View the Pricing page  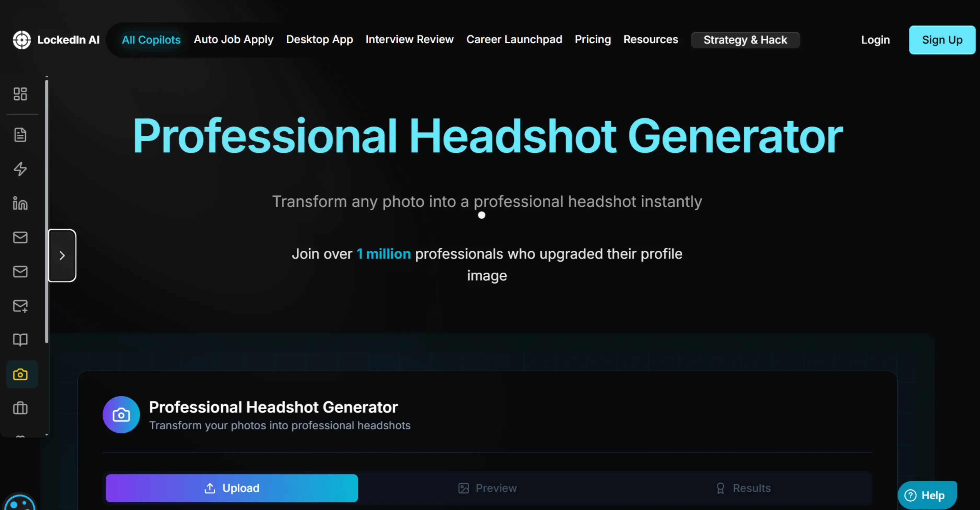(593, 39)
